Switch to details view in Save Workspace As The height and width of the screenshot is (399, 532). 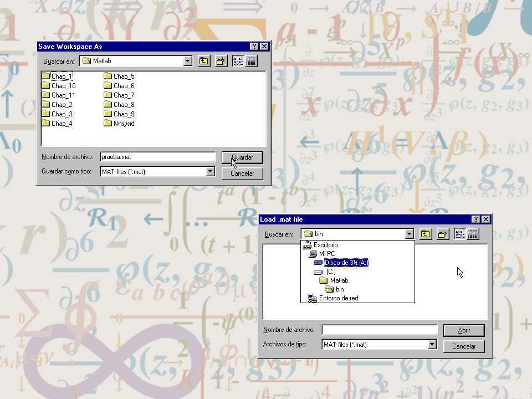click(251, 61)
